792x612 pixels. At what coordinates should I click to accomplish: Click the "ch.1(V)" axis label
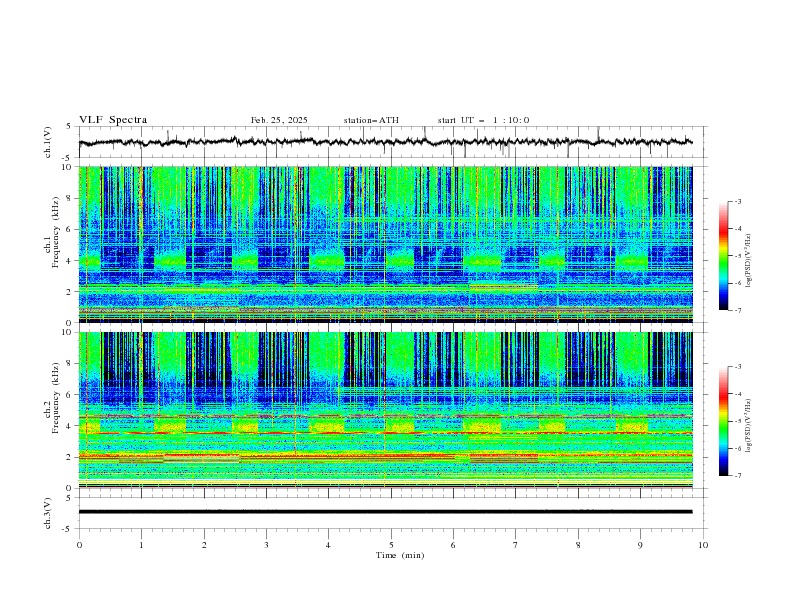tap(48, 142)
